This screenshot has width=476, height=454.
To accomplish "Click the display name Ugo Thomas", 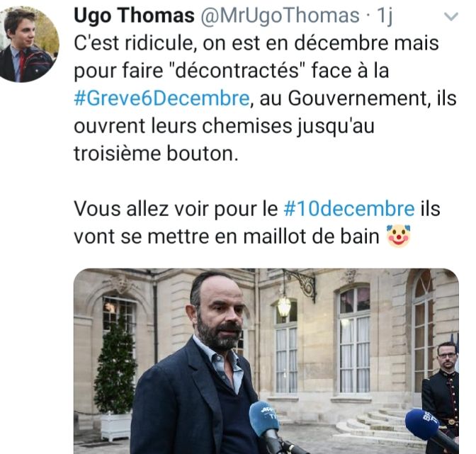I will pyautogui.click(x=134, y=15).
